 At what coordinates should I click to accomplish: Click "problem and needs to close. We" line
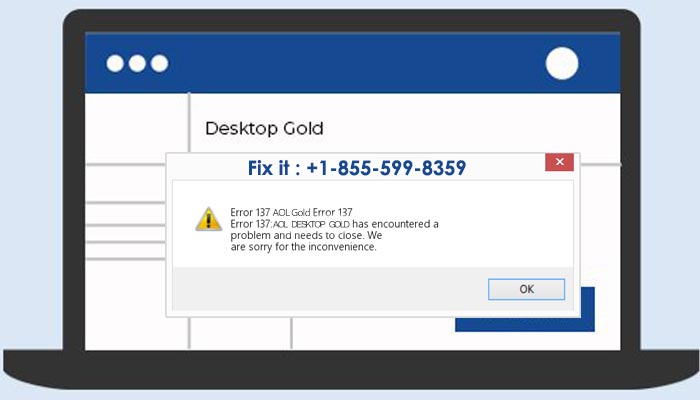pyautogui.click(x=306, y=235)
